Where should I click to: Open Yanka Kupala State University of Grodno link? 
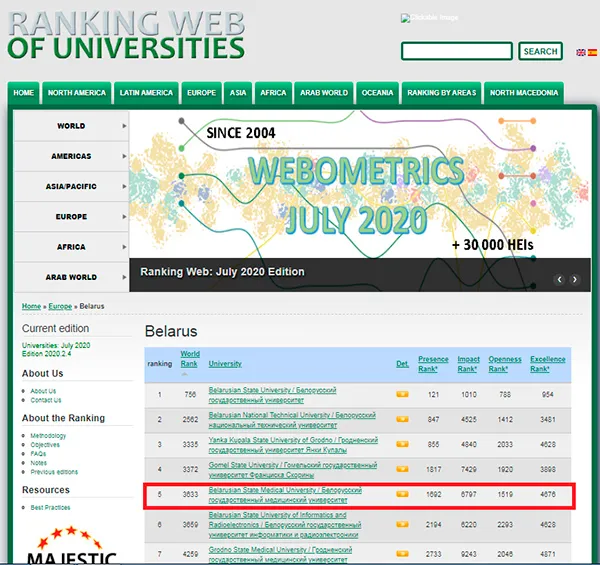tap(293, 445)
